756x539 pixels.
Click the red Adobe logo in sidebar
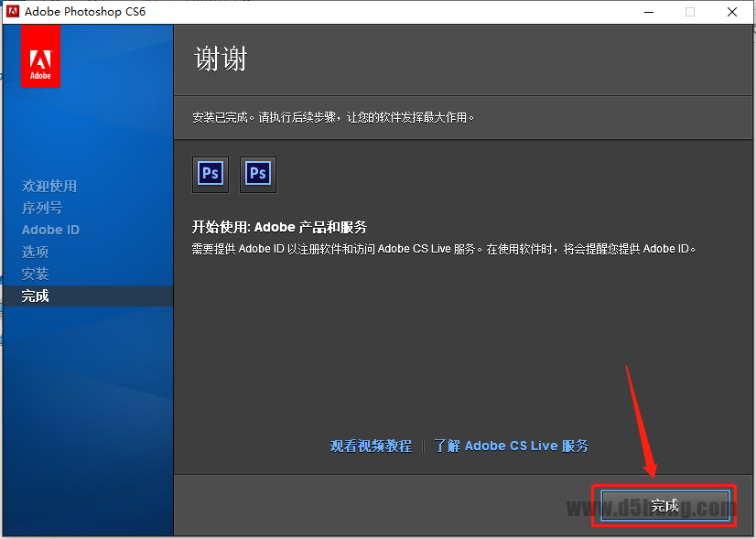tap(40, 56)
